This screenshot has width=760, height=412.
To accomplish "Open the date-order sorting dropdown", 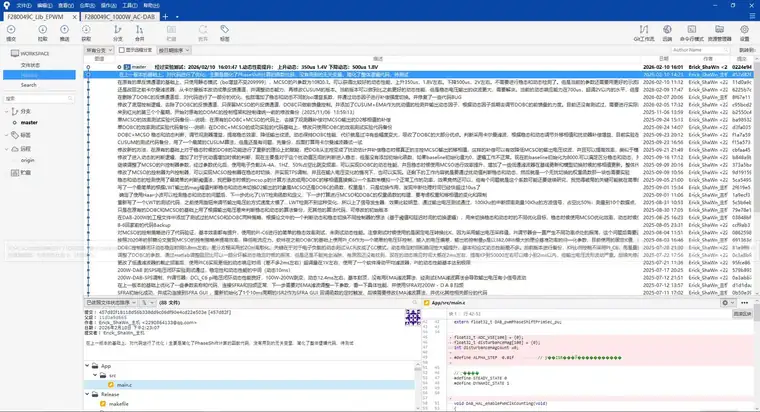I will tap(174, 50).
